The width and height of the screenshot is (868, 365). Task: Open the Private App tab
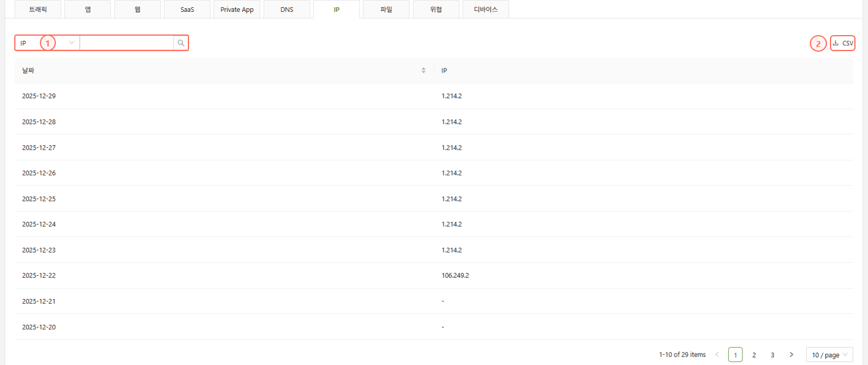point(237,10)
